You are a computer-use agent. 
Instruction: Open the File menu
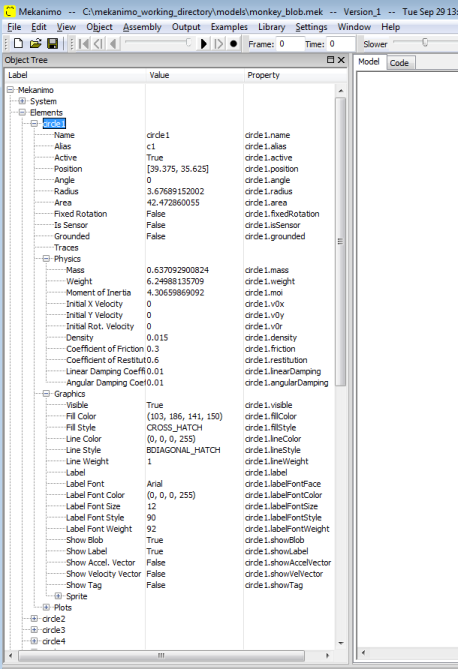coord(14,27)
